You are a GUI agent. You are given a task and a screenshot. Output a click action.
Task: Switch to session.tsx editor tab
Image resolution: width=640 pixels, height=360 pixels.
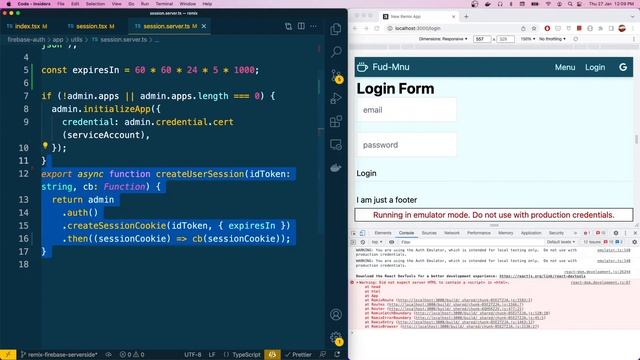[91, 26]
